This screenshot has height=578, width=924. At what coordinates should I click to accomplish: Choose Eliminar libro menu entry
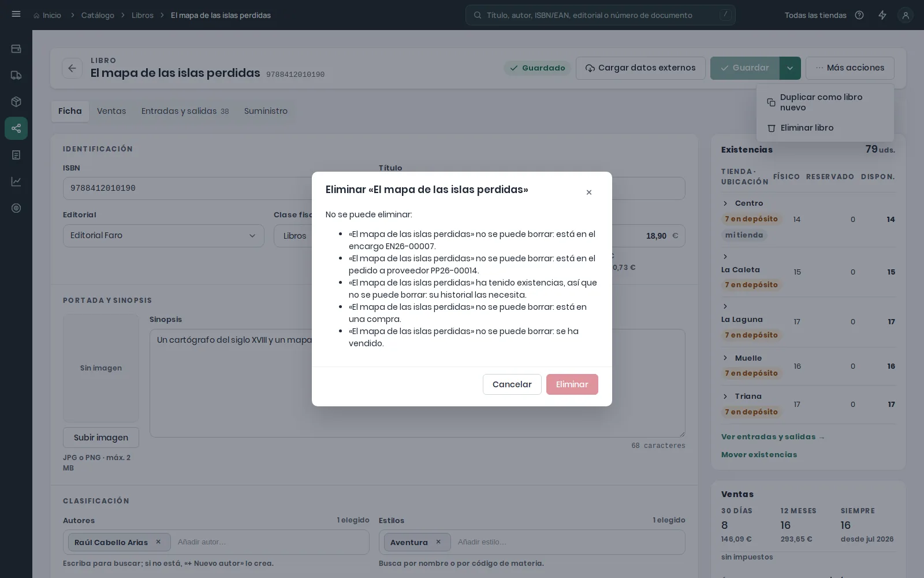[825, 128]
